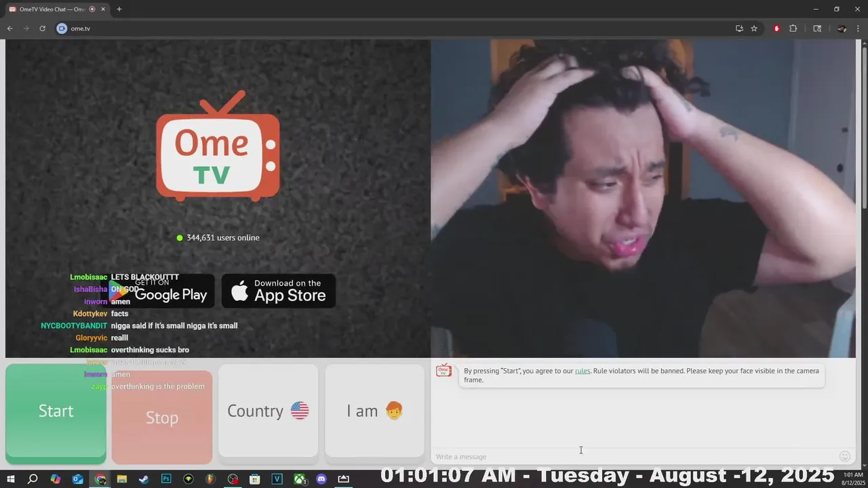Click OmeTV avatar beside rules message
Viewport: 868px width, 488px height.
tap(444, 371)
